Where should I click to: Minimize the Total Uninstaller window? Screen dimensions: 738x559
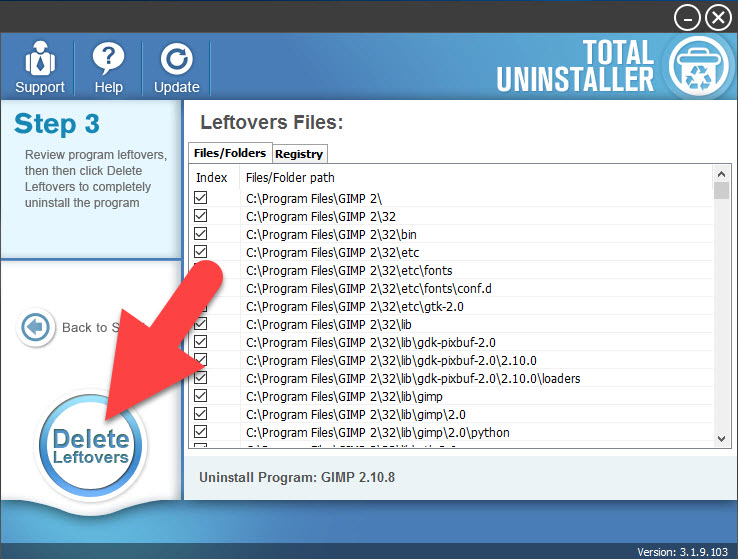click(687, 17)
